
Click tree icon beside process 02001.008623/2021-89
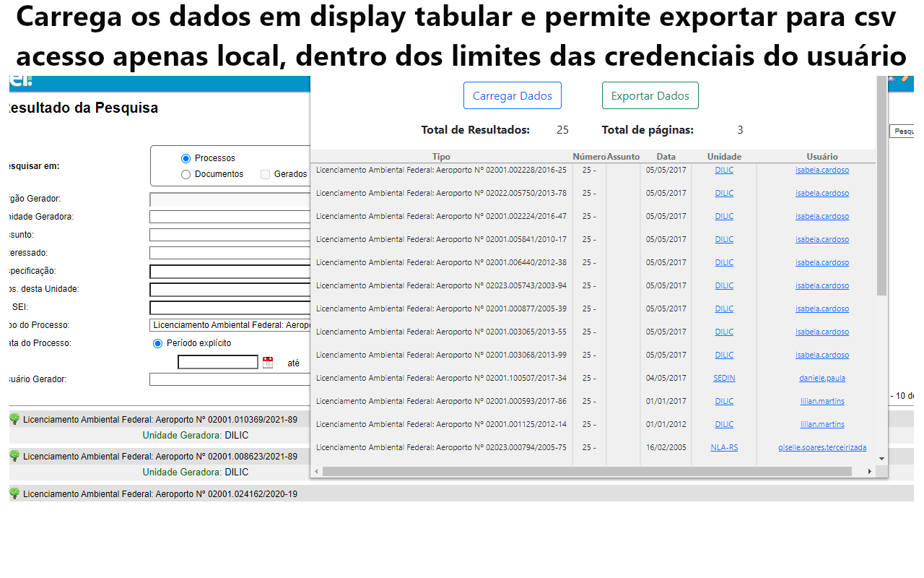pyautogui.click(x=14, y=455)
